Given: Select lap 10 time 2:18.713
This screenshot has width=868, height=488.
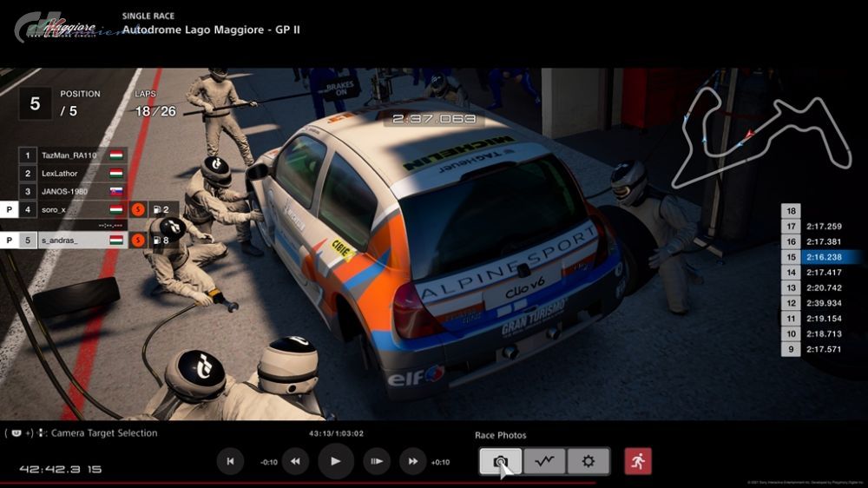Looking at the screenshot, I should [813, 334].
